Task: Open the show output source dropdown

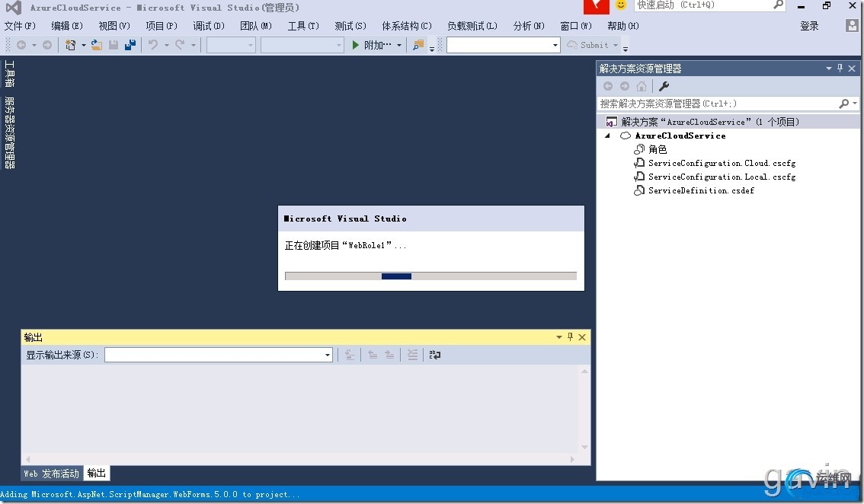Action: click(x=218, y=355)
